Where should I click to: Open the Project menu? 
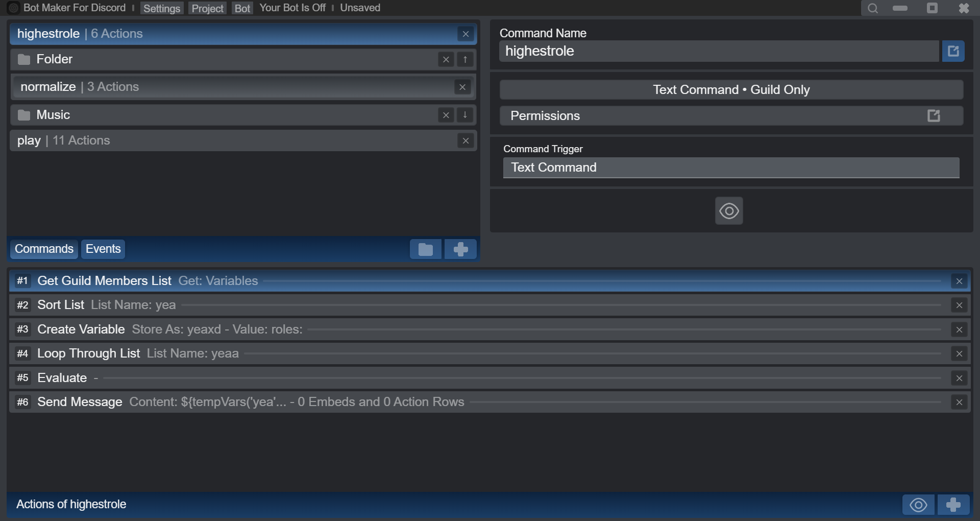pos(207,8)
